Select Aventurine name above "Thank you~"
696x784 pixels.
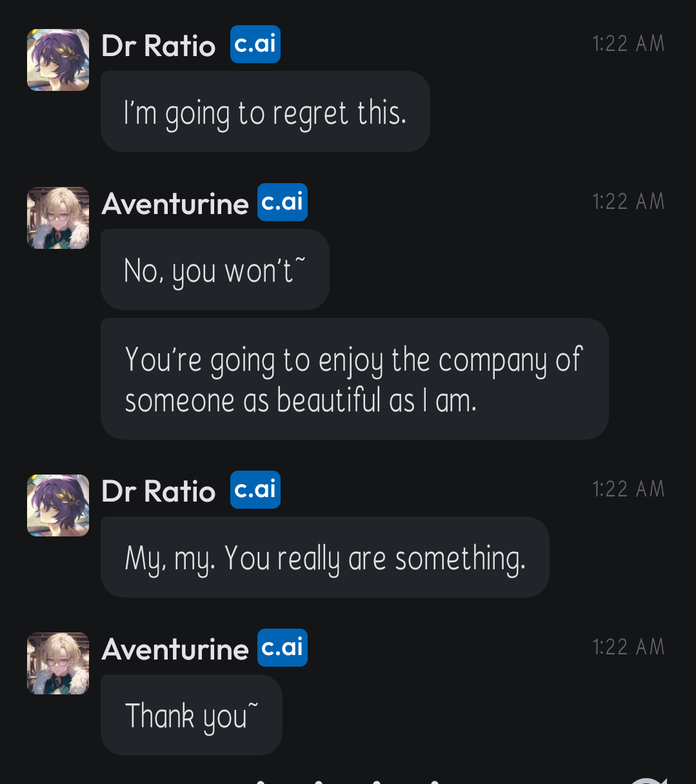click(x=175, y=649)
